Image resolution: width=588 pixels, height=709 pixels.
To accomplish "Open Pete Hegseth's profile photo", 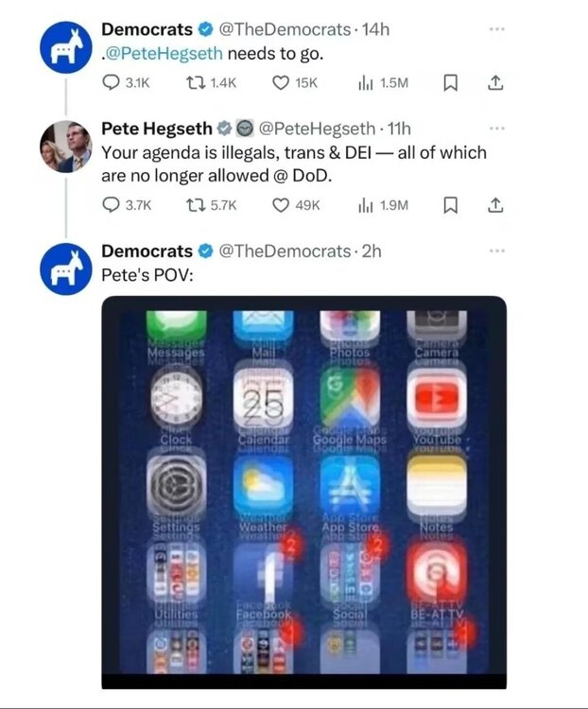I will 66,147.
